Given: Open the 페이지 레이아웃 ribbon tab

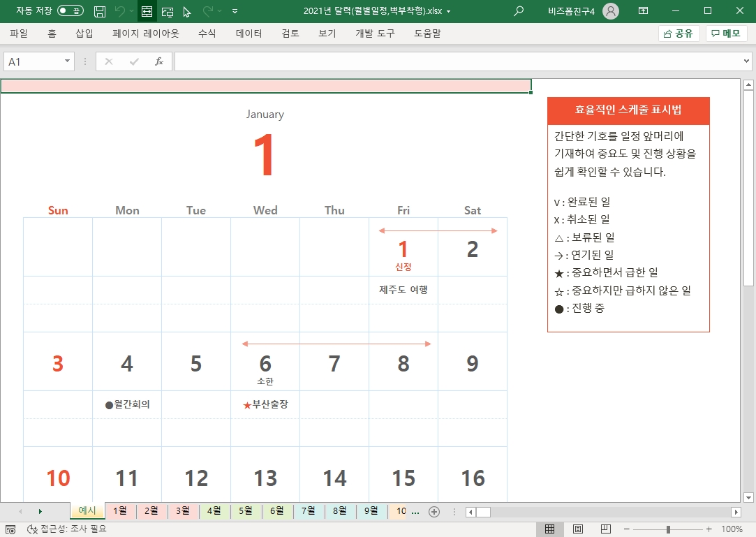Looking at the screenshot, I should [x=146, y=34].
